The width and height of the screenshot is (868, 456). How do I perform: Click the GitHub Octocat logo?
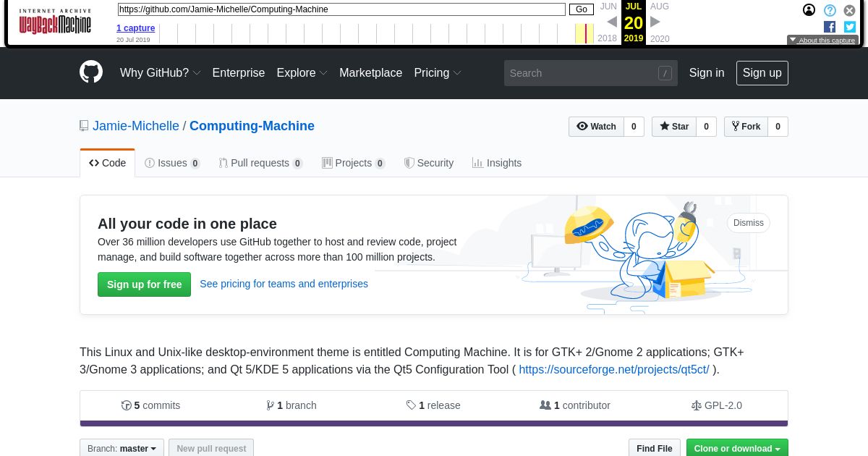coord(91,72)
